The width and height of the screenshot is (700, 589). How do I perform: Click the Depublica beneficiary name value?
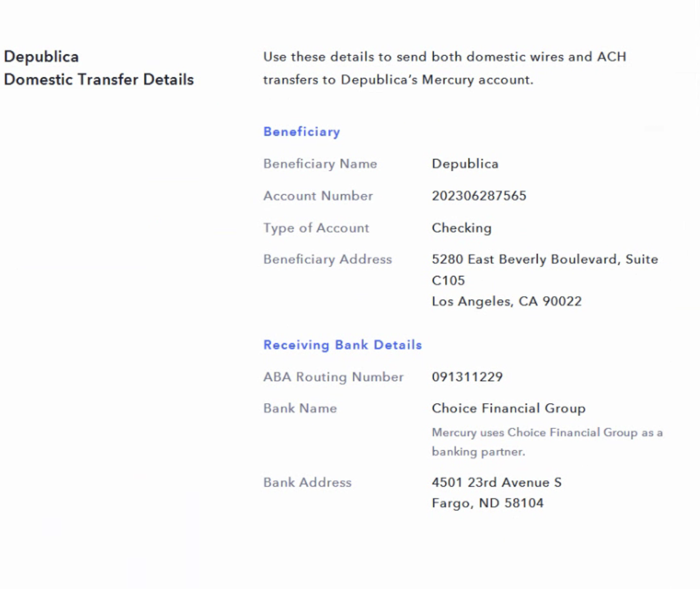[465, 164]
